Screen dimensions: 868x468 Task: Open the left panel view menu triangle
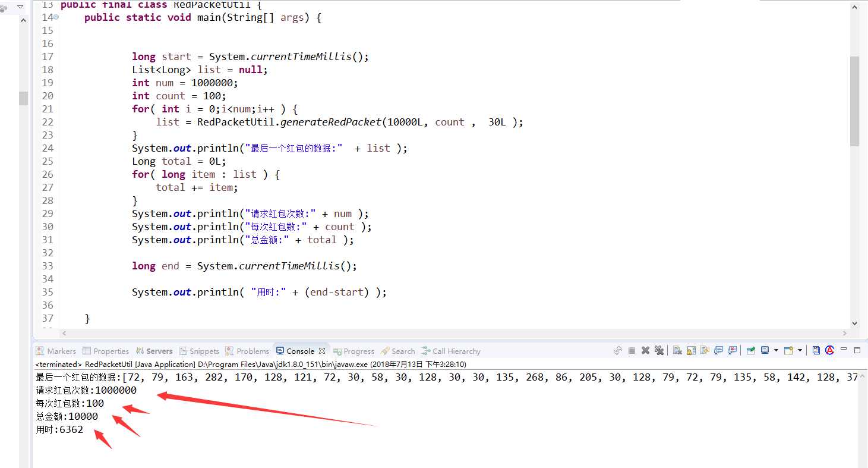[x=20, y=7]
